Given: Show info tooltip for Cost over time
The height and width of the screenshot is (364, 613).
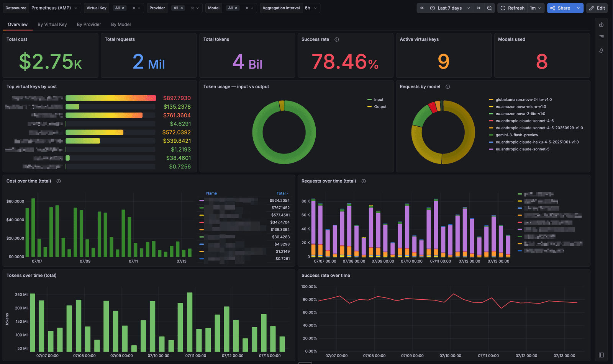Looking at the screenshot, I should pyautogui.click(x=59, y=181).
